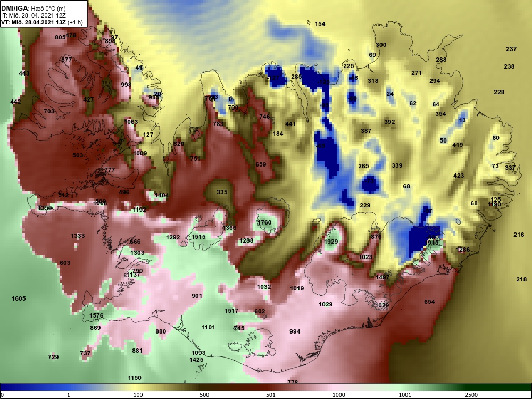Click the map value '441'

[x=290, y=124]
